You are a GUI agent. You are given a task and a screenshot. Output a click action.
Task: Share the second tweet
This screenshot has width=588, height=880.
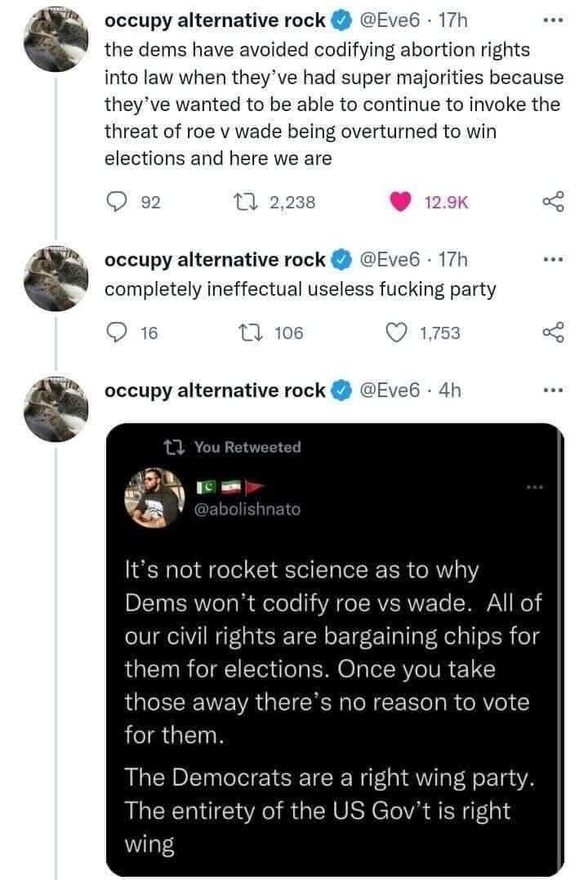point(554,333)
